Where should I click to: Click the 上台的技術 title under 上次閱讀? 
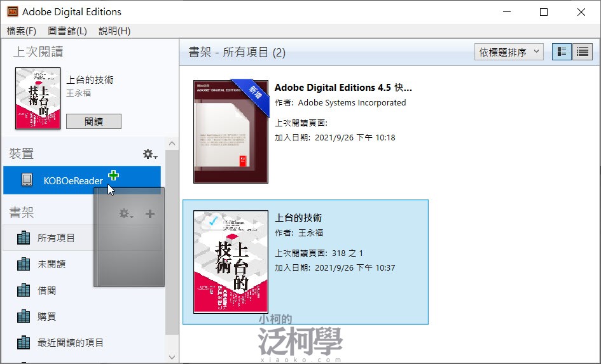coord(90,79)
